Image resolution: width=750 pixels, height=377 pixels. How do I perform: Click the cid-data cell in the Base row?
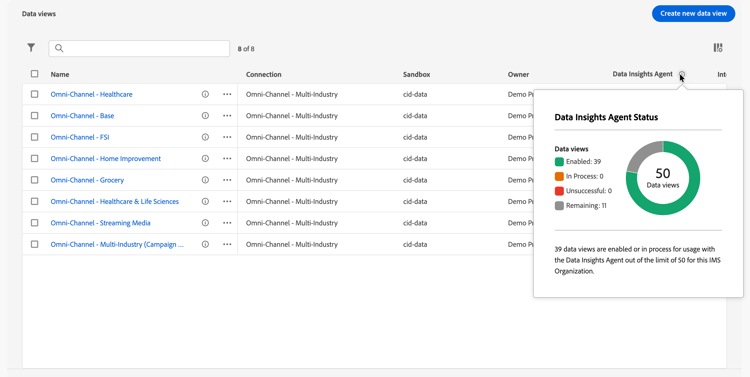tap(415, 115)
